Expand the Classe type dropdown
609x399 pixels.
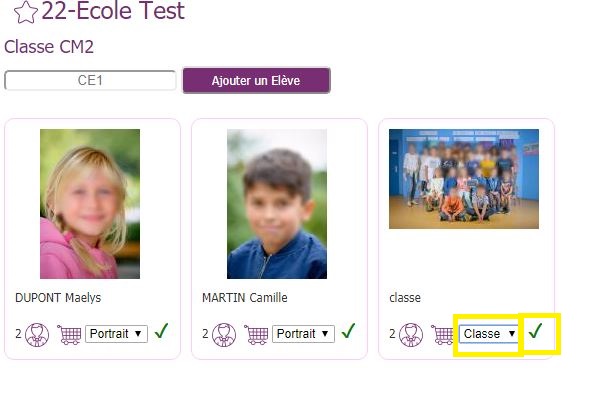[x=489, y=334]
